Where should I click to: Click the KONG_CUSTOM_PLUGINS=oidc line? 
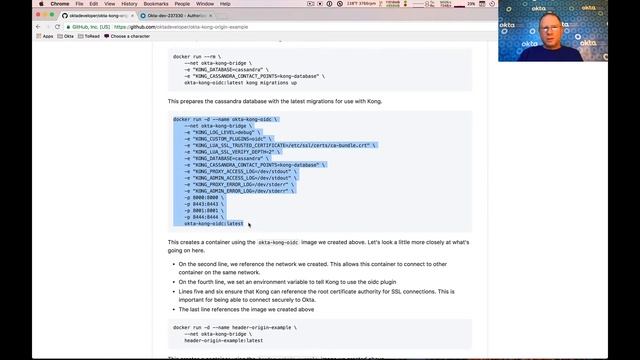(x=227, y=139)
